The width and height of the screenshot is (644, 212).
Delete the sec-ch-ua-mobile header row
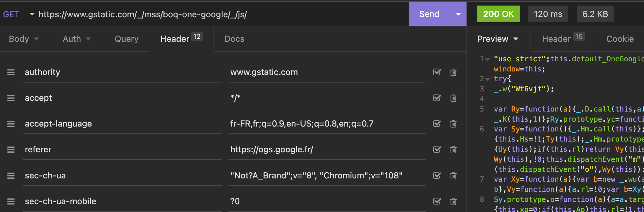coord(453,202)
